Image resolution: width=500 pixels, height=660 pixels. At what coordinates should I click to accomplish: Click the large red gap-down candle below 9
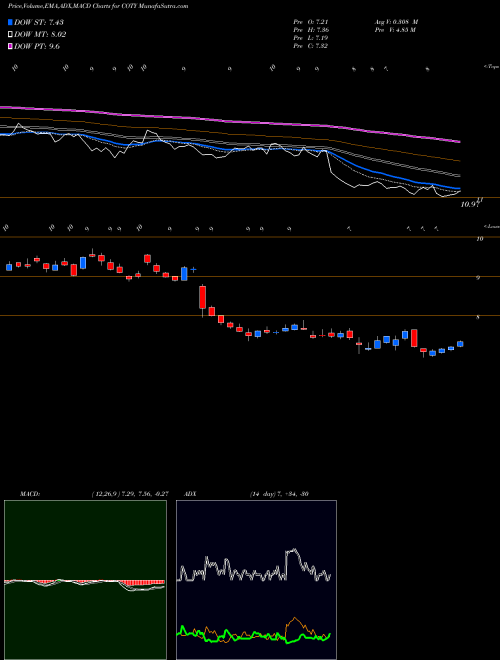[x=203, y=297]
